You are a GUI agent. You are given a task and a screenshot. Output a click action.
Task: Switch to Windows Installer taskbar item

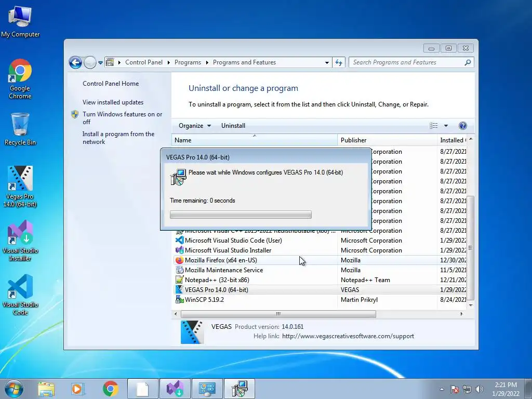click(x=240, y=389)
